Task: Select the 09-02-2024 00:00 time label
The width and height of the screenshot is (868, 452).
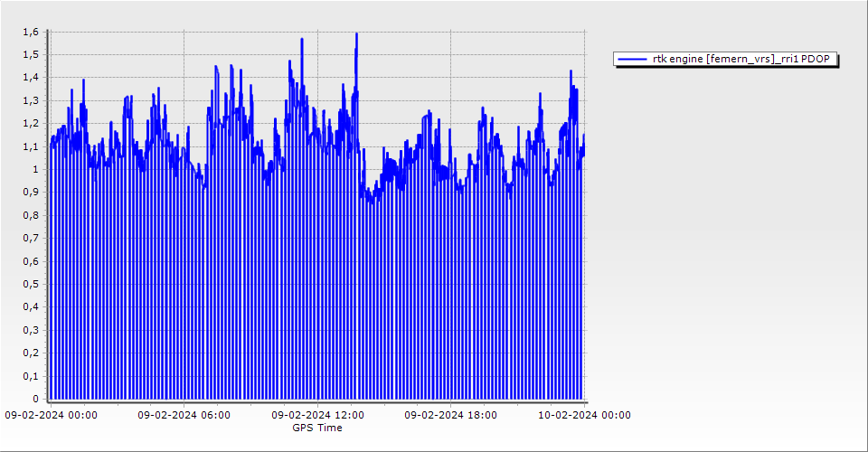Action: coord(51,415)
